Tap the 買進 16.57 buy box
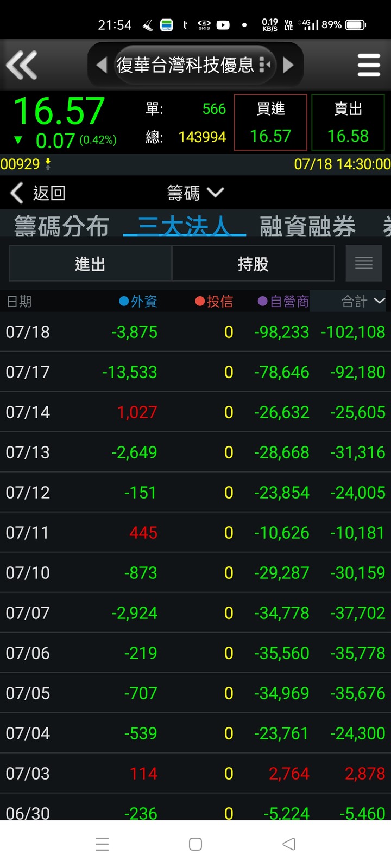Image resolution: width=391 pixels, height=868 pixels. pyautogui.click(x=270, y=122)
